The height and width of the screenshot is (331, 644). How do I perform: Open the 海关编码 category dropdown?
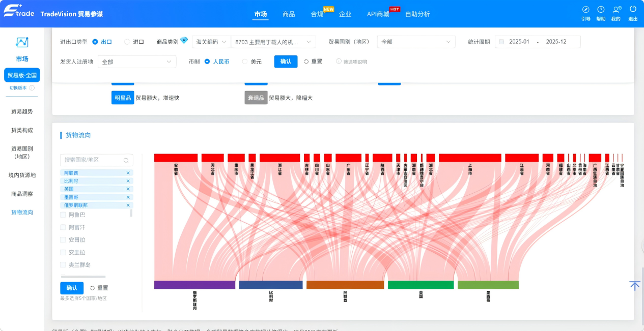coord(211,42)
